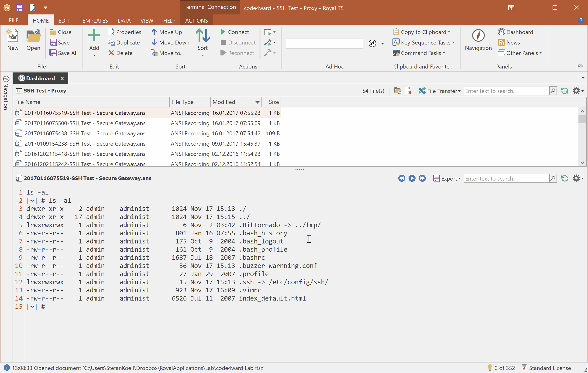Expand the Copy to Clipboard dropdown

coord(449,32)
